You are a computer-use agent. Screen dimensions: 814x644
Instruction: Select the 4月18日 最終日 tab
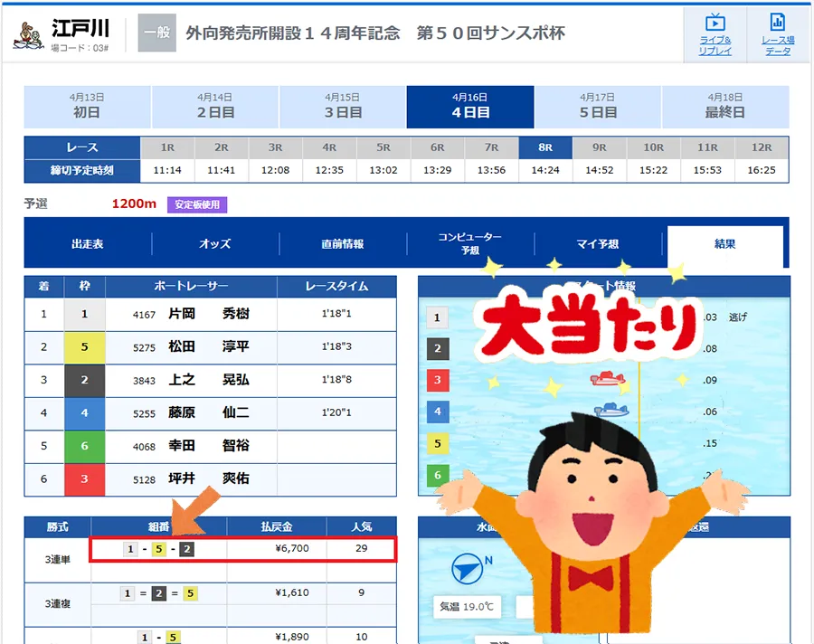pyautogui.click(x=725, y=107)
